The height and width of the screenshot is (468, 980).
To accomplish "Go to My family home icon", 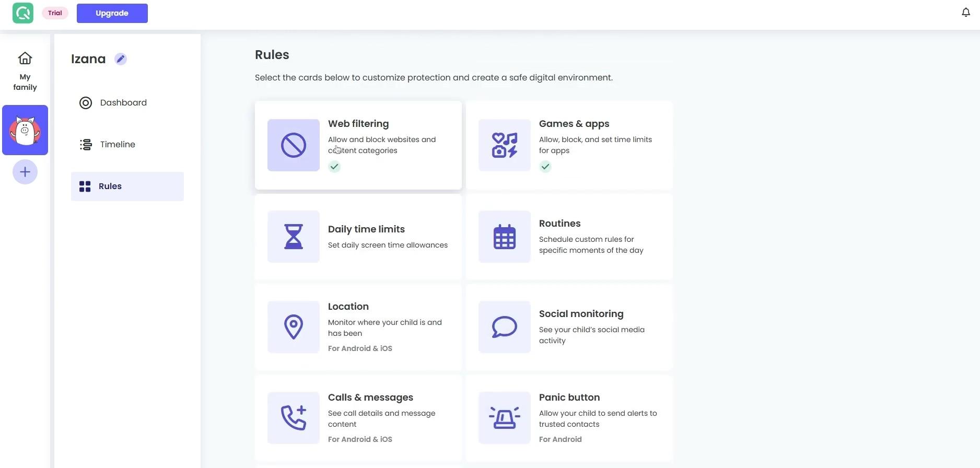I will point(25,58).
